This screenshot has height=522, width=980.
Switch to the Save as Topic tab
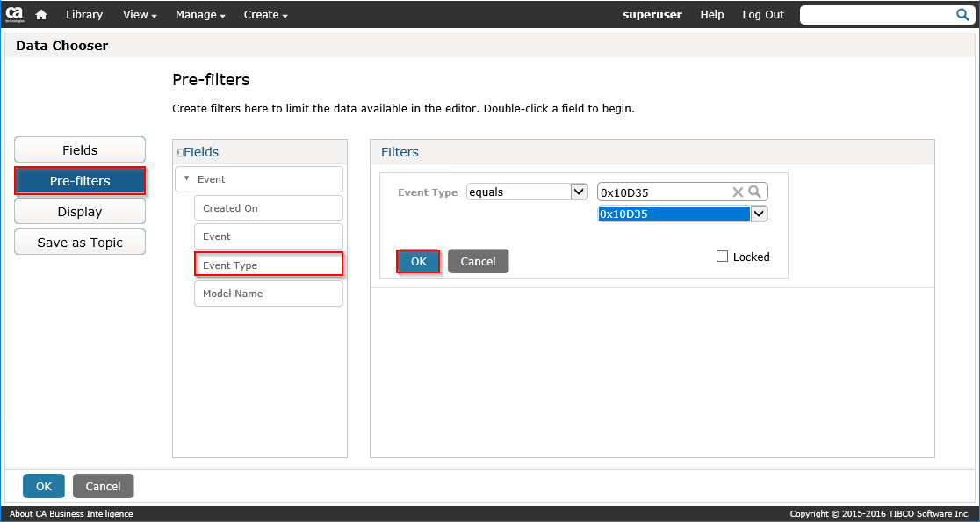(80, 243)
